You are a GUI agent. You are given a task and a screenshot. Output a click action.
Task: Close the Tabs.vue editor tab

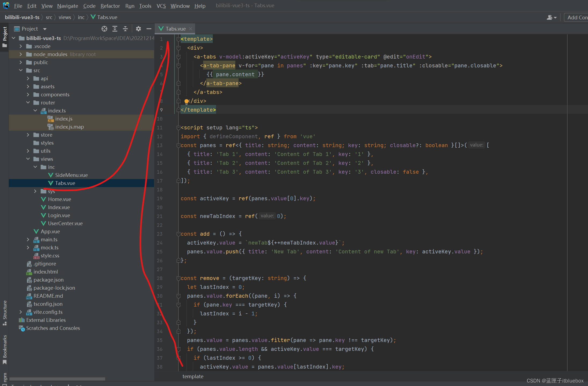(x=191, y=29)
